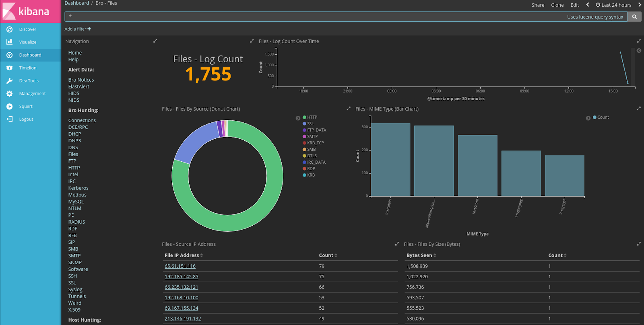Click the text/plain bar in MIME chart

point(390,160)
